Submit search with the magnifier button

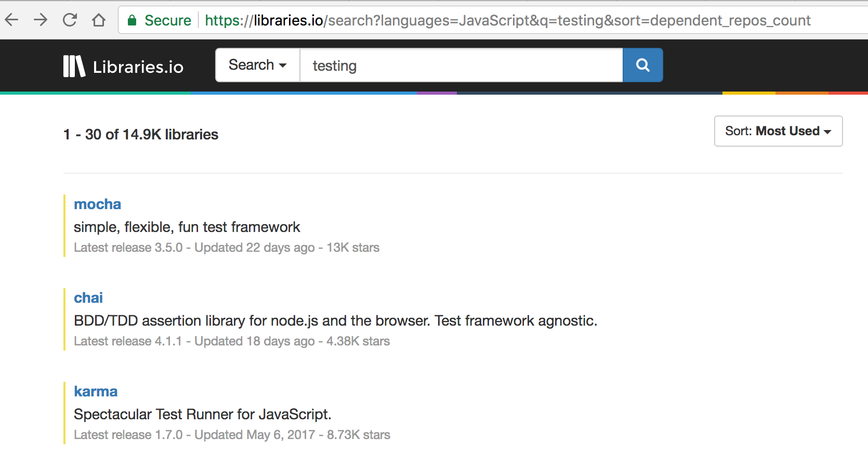click(642, 65)
